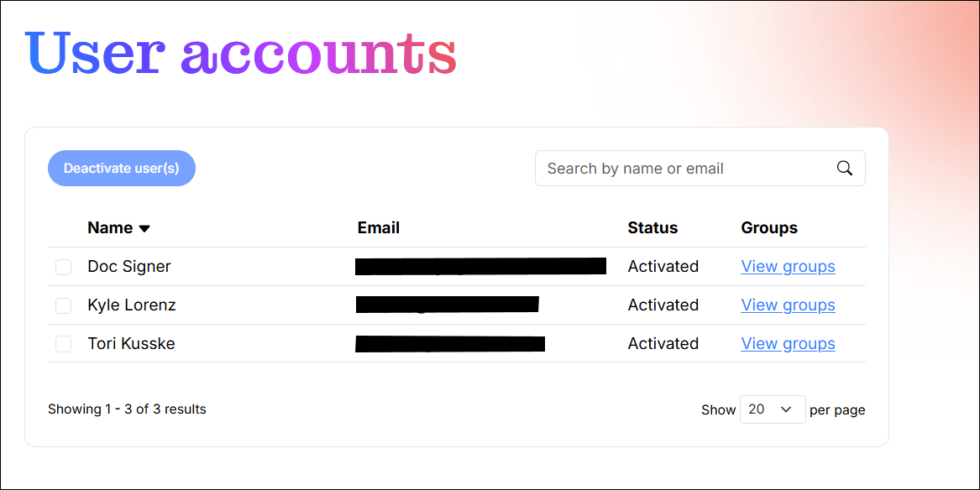Click the magnifying glass search icon
The image size is (980, 490).
click(x=845, y=169)
